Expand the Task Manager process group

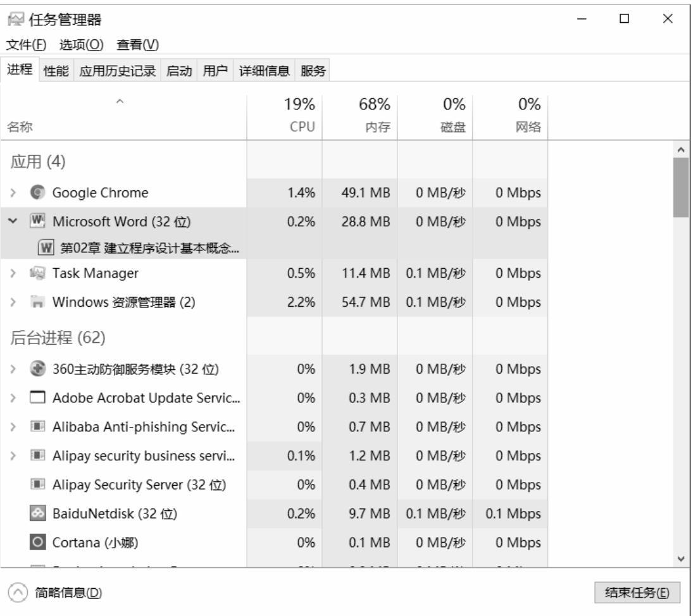pyautogui.click(x=13, y=273)
